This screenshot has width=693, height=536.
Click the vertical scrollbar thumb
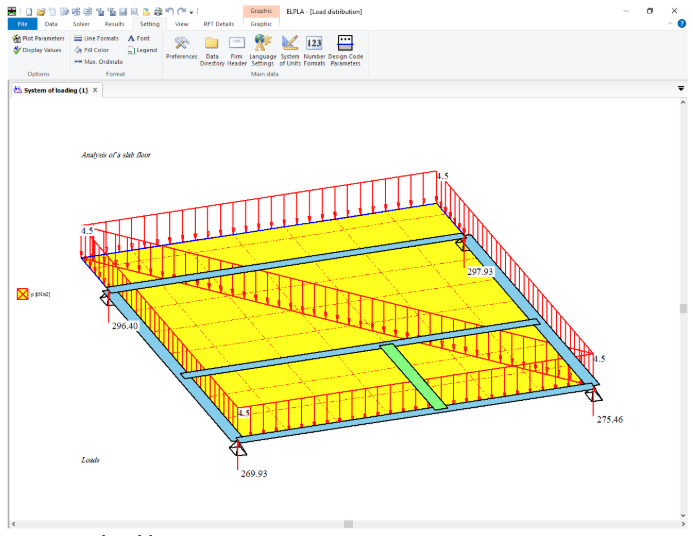683,308
